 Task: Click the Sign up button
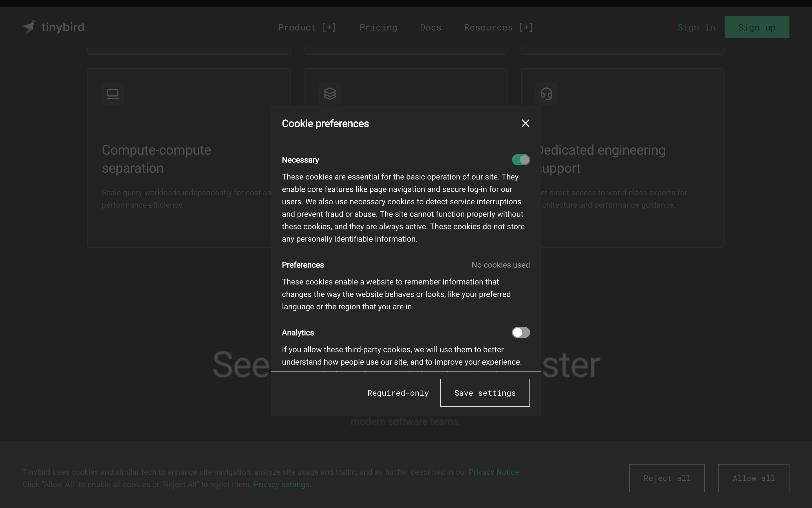pyautogui.click(x=757, y=27)
